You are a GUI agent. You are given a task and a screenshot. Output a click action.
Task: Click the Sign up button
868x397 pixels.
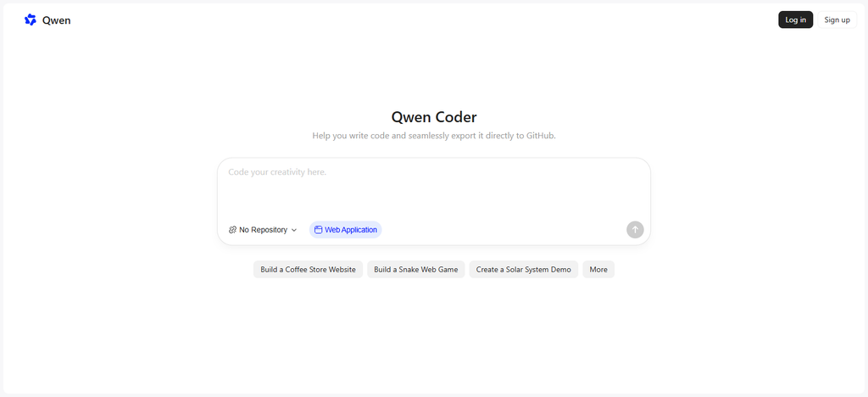[x=837, y=20]
